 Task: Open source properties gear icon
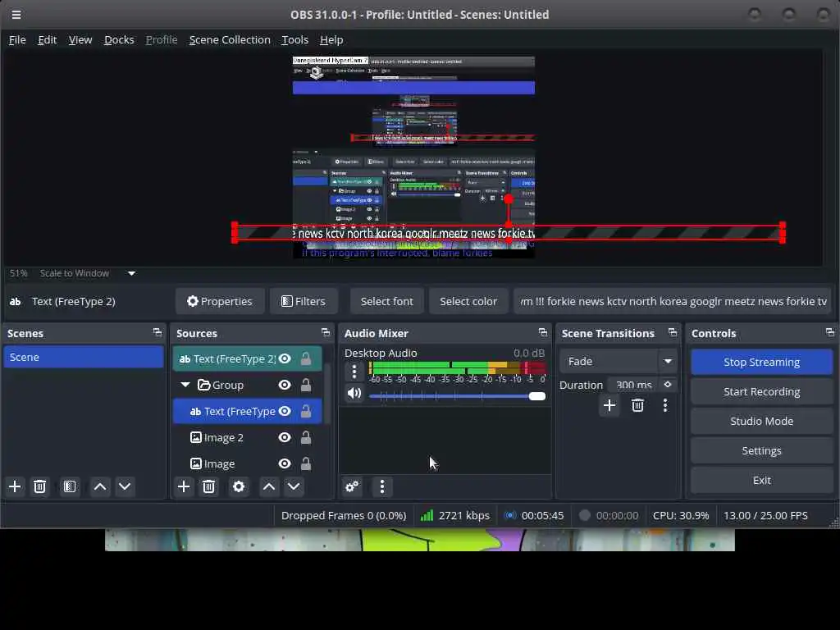(x=239, y=486)
